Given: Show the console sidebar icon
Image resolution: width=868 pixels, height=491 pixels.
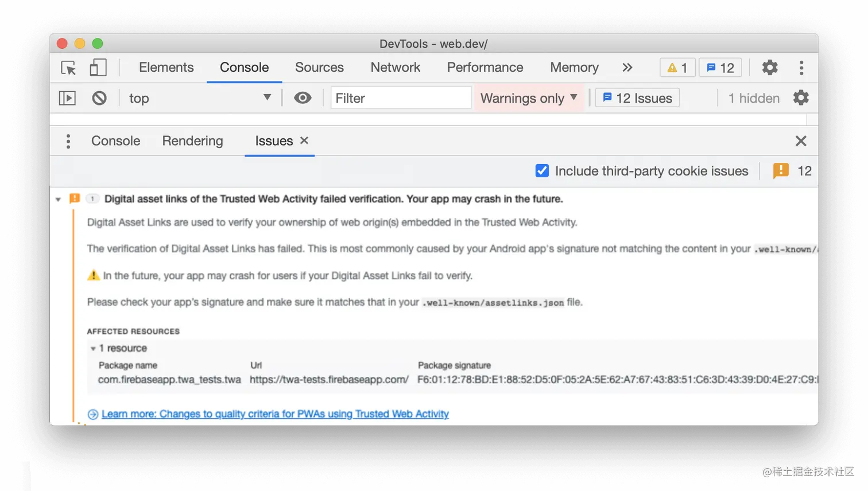Looking at the screenshot, I should click(x=67, y=98).
